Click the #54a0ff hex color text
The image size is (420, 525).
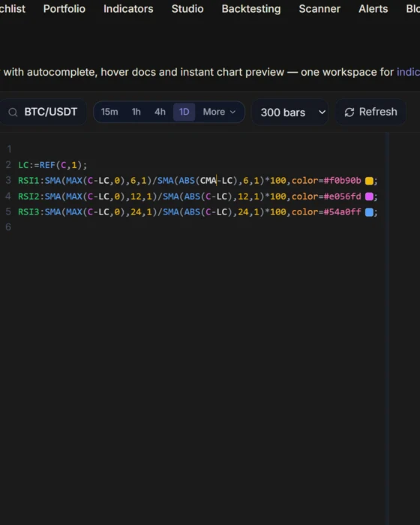[342, 212]
